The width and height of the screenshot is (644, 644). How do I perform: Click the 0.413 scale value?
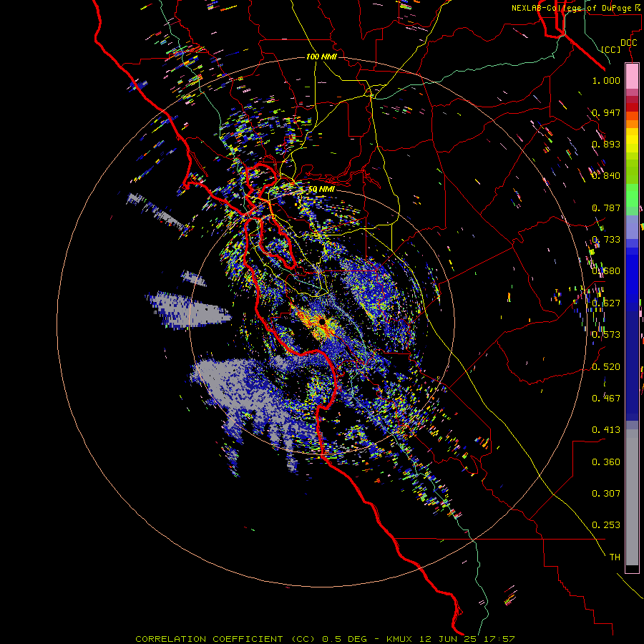(x=606, y=429)
